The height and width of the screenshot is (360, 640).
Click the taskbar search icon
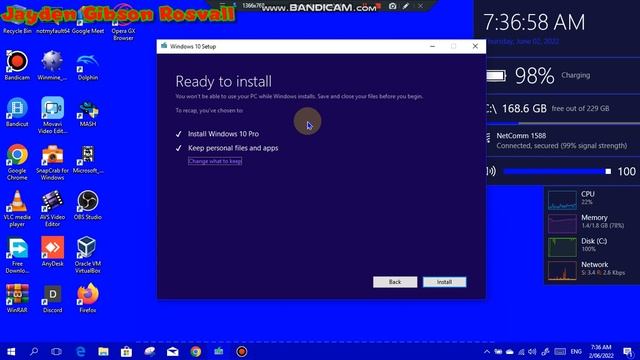point(34,351)
